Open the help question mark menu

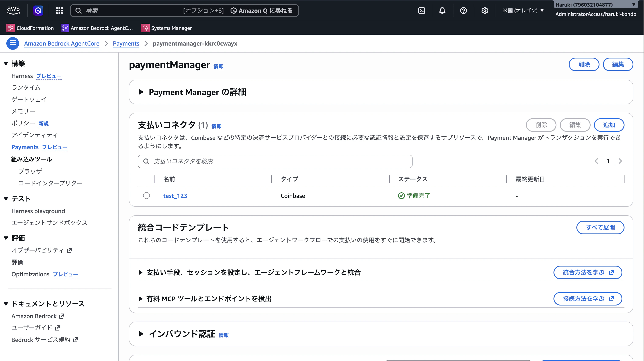pyautogui.click(x=464, y=11)
